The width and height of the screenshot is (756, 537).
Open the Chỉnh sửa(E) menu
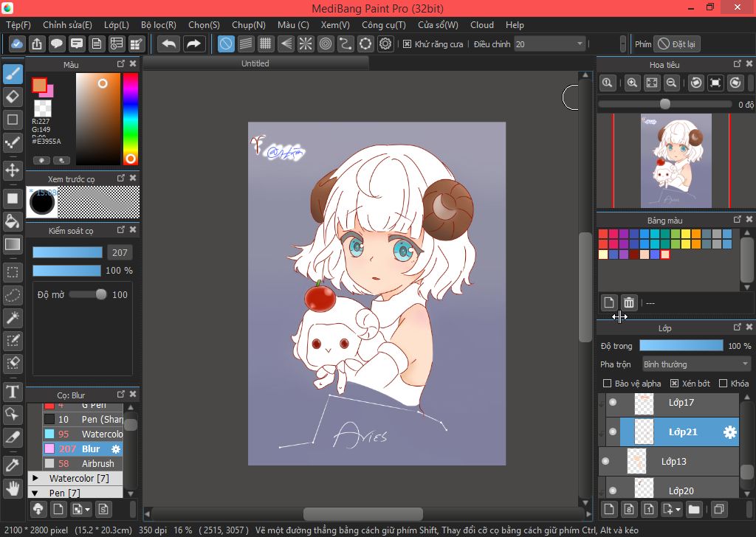tap(67, 25)
